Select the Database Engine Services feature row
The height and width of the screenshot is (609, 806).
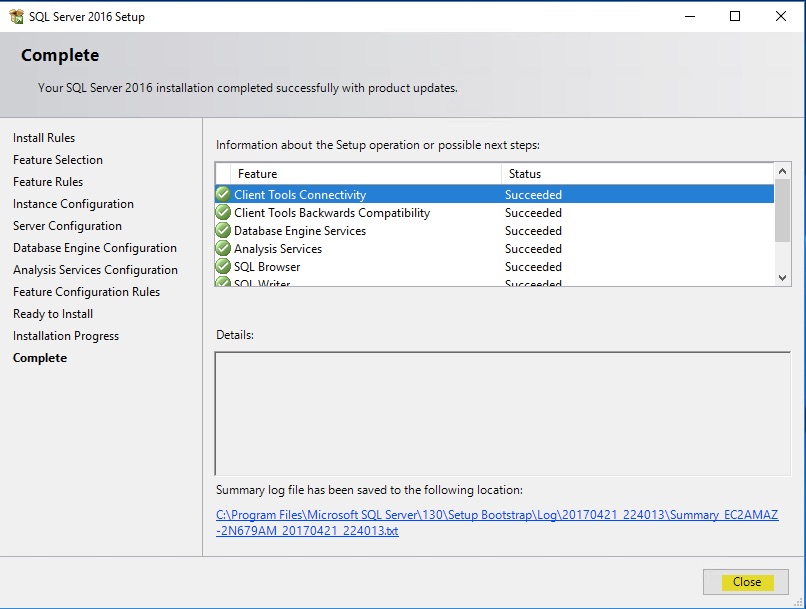(x=400, y=231)
